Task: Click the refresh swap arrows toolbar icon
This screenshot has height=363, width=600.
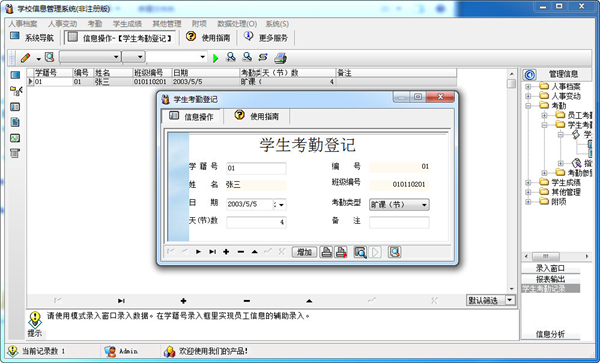Action: click(263, 57)
